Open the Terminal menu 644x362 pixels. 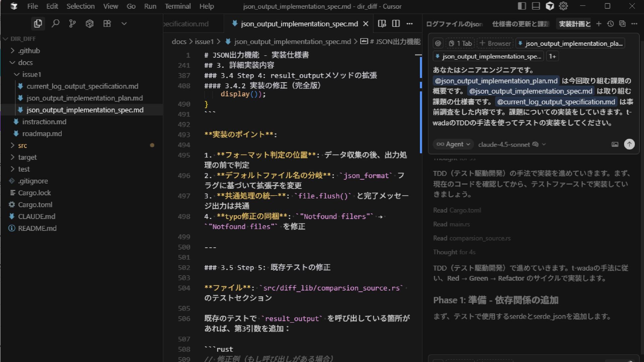[x=177, y=6]
